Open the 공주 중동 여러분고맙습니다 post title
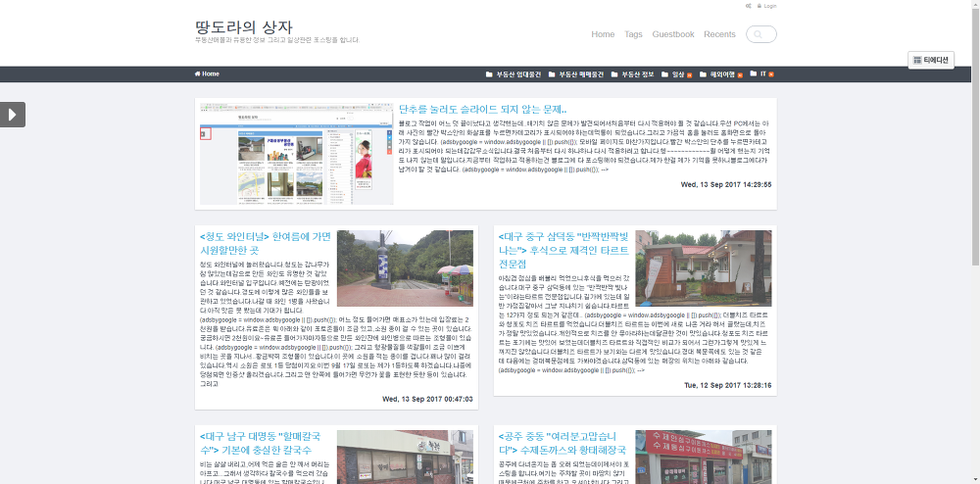This screenshot has width=980, height=484. point(563,443)
